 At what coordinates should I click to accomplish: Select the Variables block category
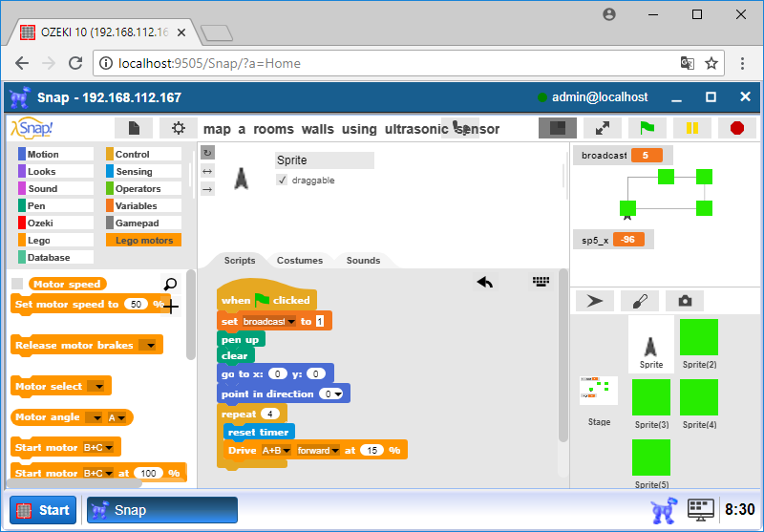point(143,205)
